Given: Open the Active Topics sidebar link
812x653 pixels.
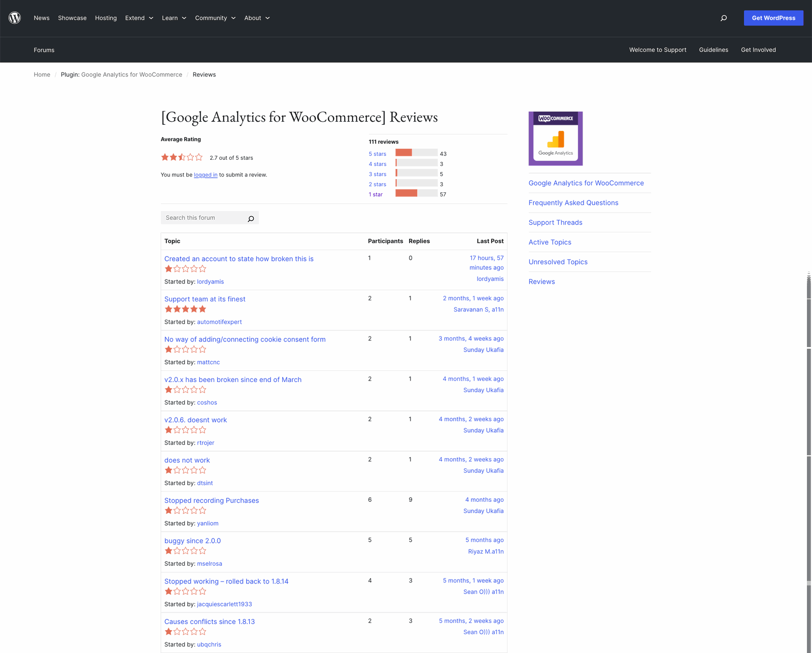Looking at the screenshot, I should [x=550, y=242].
